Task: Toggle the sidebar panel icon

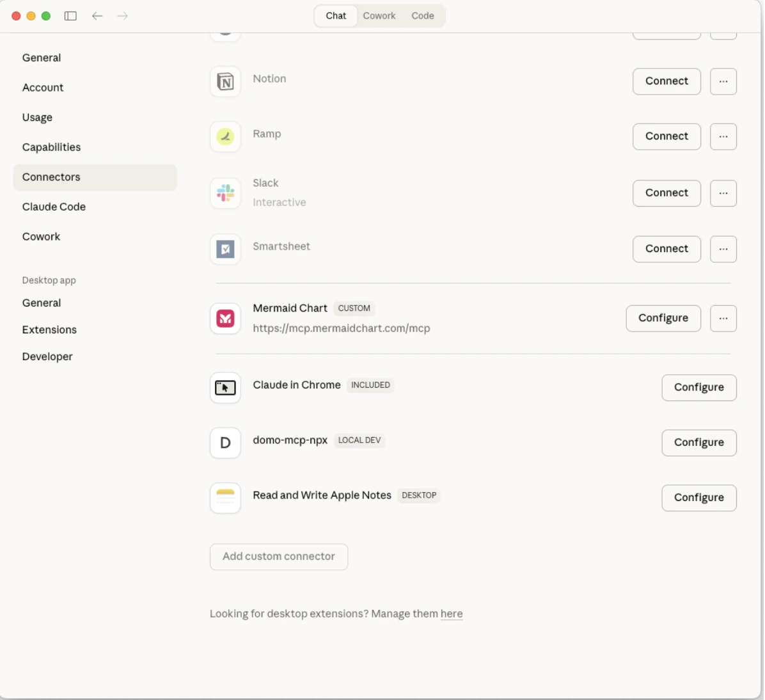Action: (70, 16)
